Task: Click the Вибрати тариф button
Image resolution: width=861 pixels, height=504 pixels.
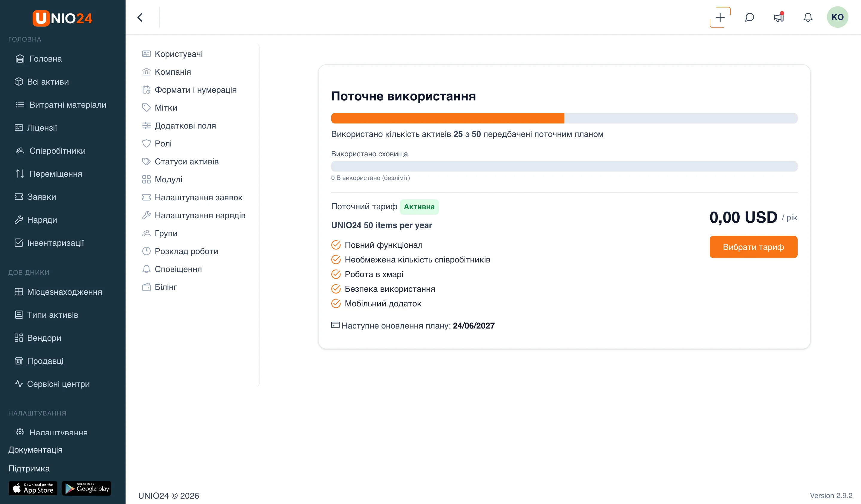Action: click(x=753, y=247)
